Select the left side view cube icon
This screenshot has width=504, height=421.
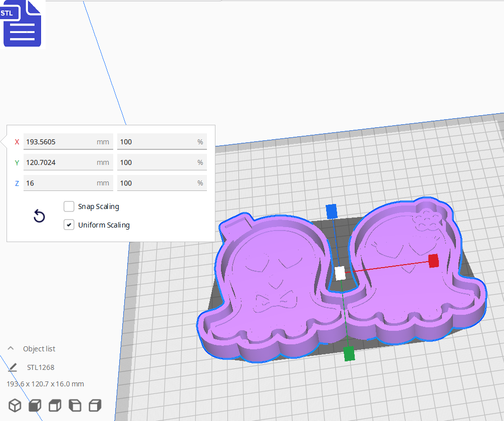[x=75, y=405]
